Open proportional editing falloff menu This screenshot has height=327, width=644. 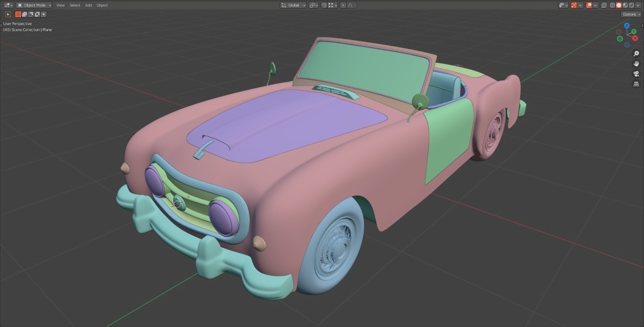tap(352, 5)
